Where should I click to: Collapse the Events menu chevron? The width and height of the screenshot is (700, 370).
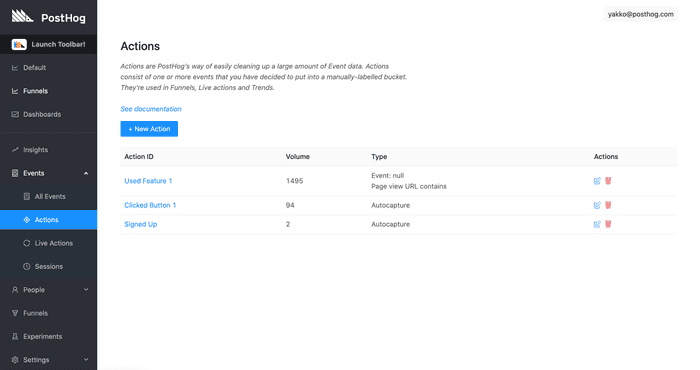click(x=86, y=173)
